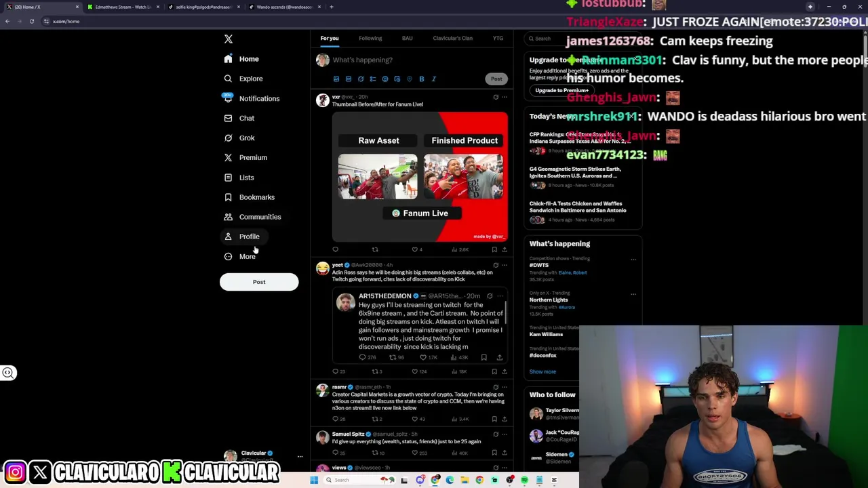The width and height of the screenshot is (868, 488).
Task: Open the Chick-fil-A news story
Action: [x=583, y=211]
